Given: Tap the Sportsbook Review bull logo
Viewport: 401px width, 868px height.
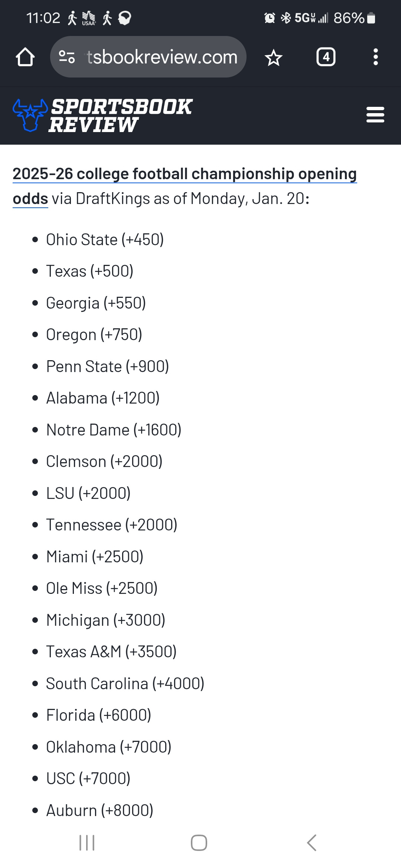Looking at the screenshot, I should point(30,115).
